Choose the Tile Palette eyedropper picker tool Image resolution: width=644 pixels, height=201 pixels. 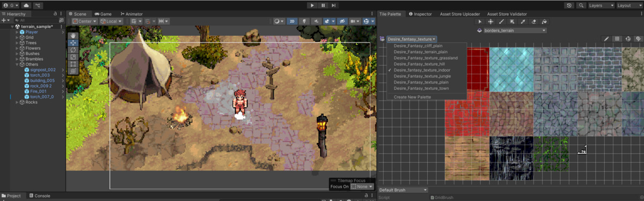pyautogui.click(x=523, y=21)
